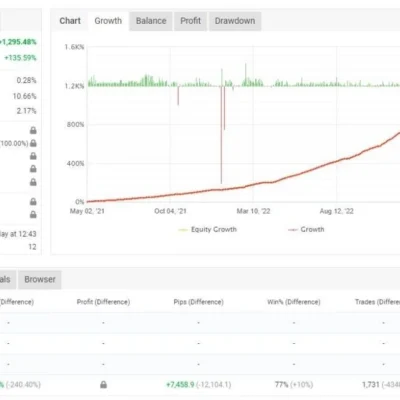Click the (-240.40%) difference value
The height and width of the screenshot is (400, 400).
click(23, 385)
